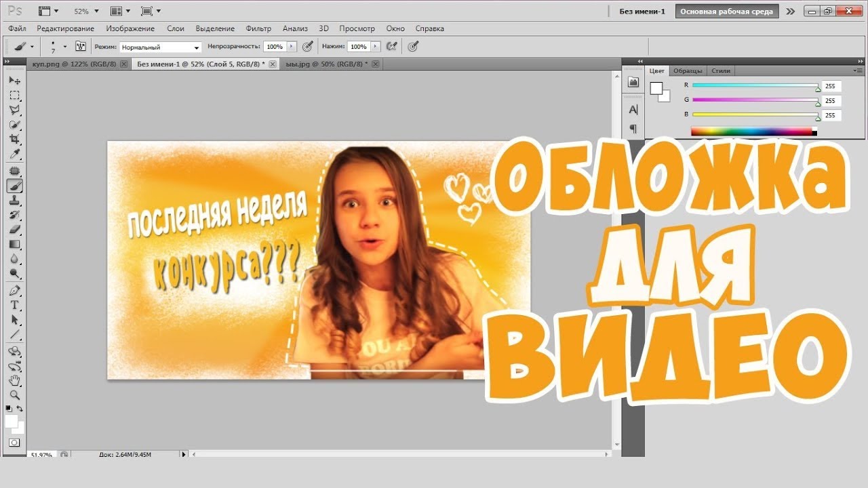Image resolution: width=868 pixels, height=488 pixels.
Task: Select the 3D Object Rotate tool
Action: point(14,352)
